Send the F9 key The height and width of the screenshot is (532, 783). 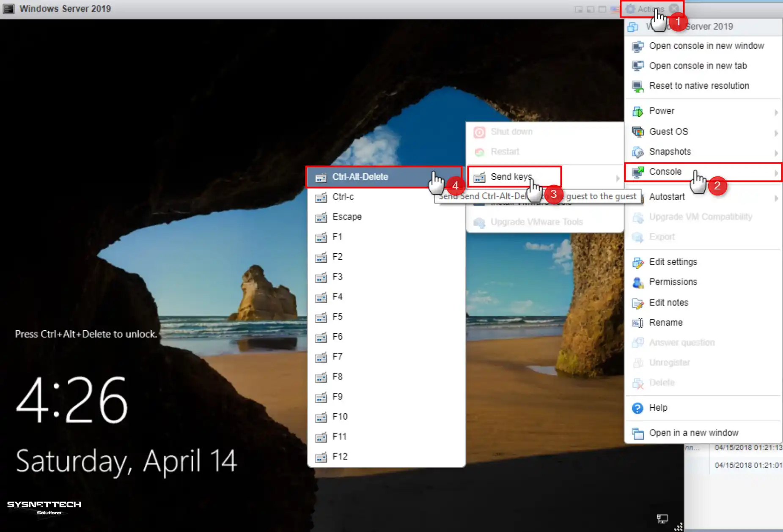[x=386, y=397]
